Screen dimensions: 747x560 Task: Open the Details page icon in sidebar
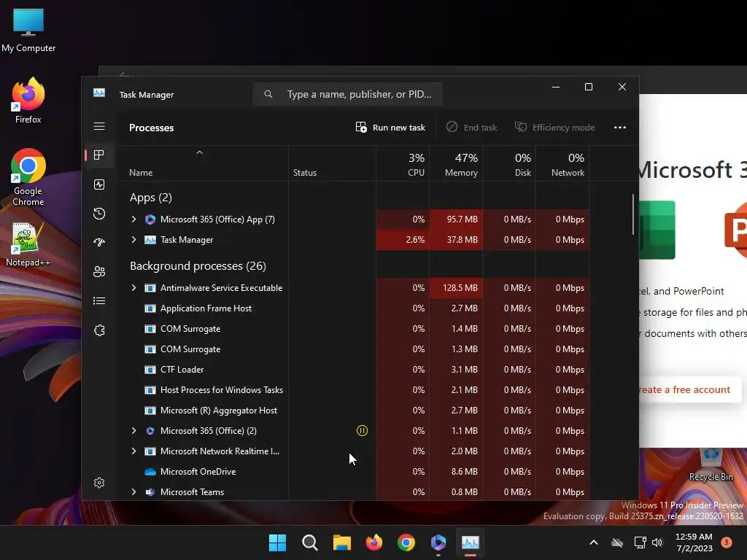tap(99, 301)
